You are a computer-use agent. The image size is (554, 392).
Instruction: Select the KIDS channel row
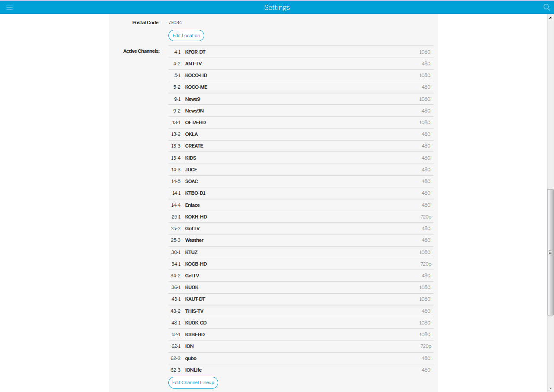click(301, 158)
